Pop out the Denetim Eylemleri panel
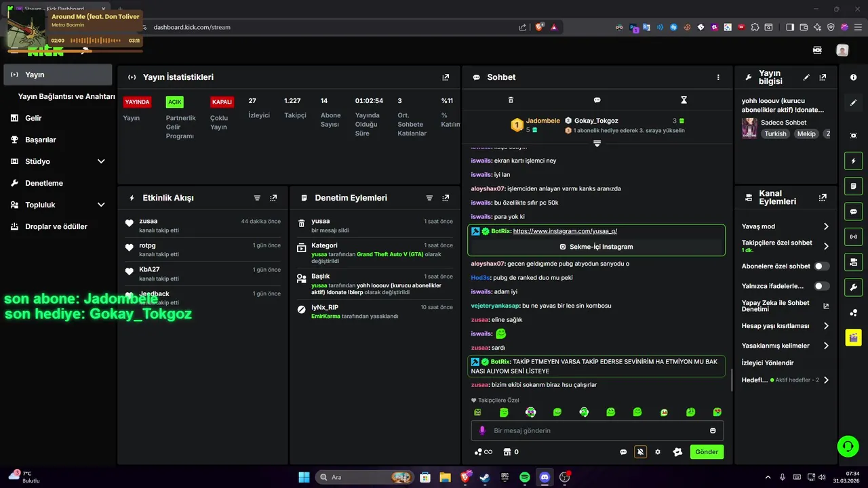 pos(446,198)
